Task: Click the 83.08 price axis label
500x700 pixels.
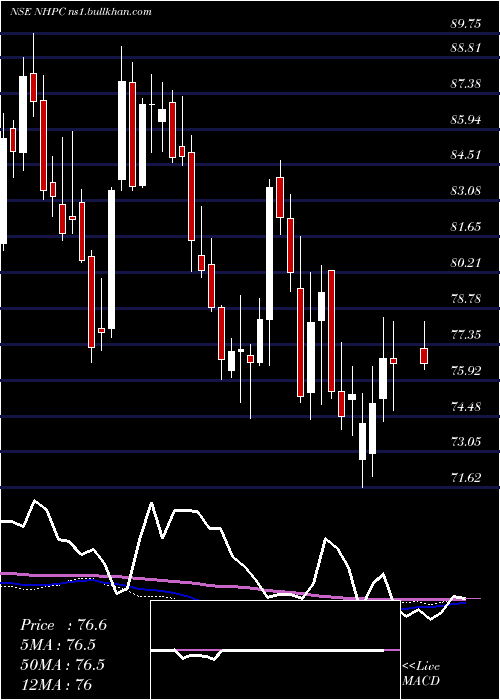Action: point(466,191)
